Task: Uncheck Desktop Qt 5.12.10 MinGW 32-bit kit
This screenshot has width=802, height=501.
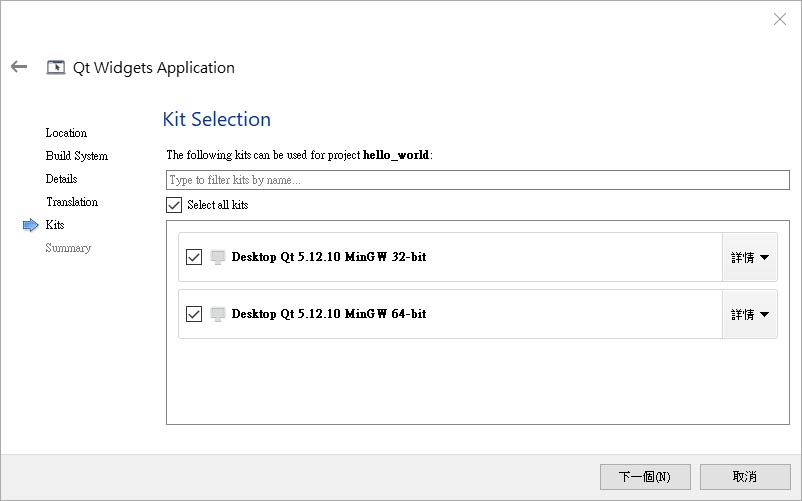Action: [x=194, y=257]
